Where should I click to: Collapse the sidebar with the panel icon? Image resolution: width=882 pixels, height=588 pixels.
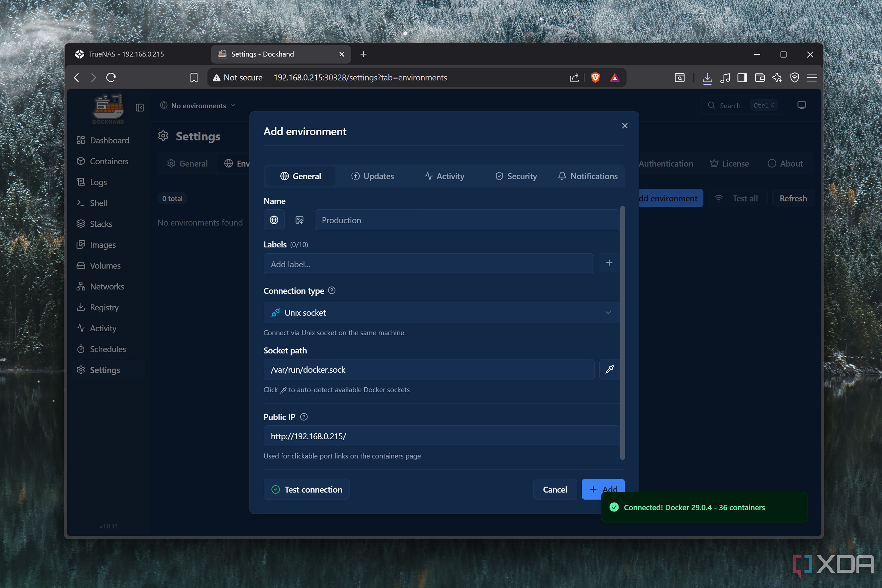140,108
